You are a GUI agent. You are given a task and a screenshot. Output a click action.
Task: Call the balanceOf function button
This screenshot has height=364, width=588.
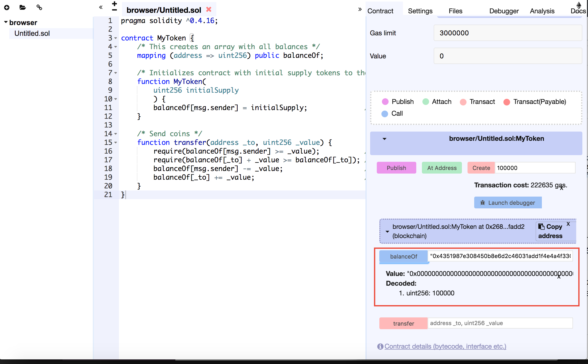pos(403,256)
